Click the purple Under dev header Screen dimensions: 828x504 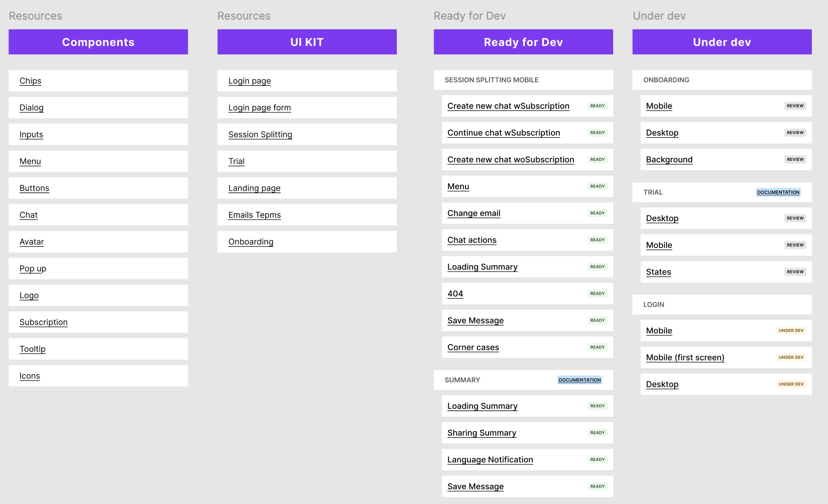pyautogui.click(x=722, y=42)
